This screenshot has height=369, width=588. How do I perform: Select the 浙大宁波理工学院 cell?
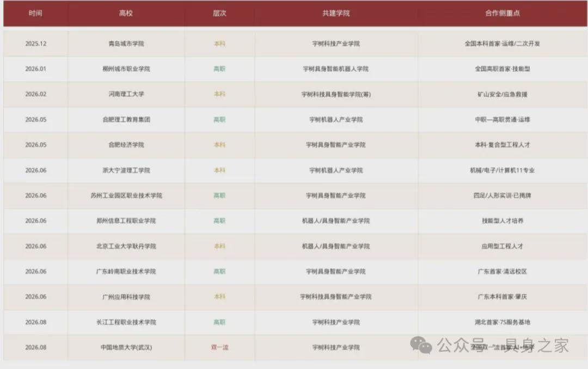tap(126, 170)
